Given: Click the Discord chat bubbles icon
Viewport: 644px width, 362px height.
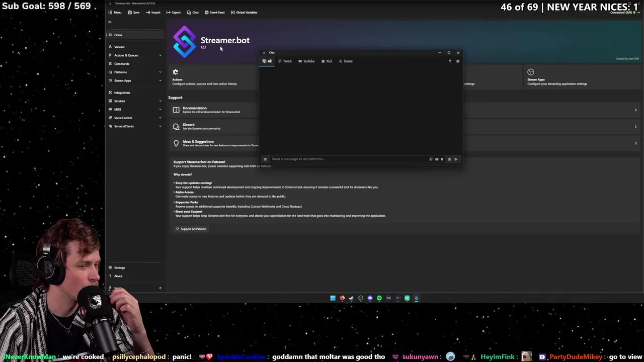Looking at the screenshot, I should 176,127.
